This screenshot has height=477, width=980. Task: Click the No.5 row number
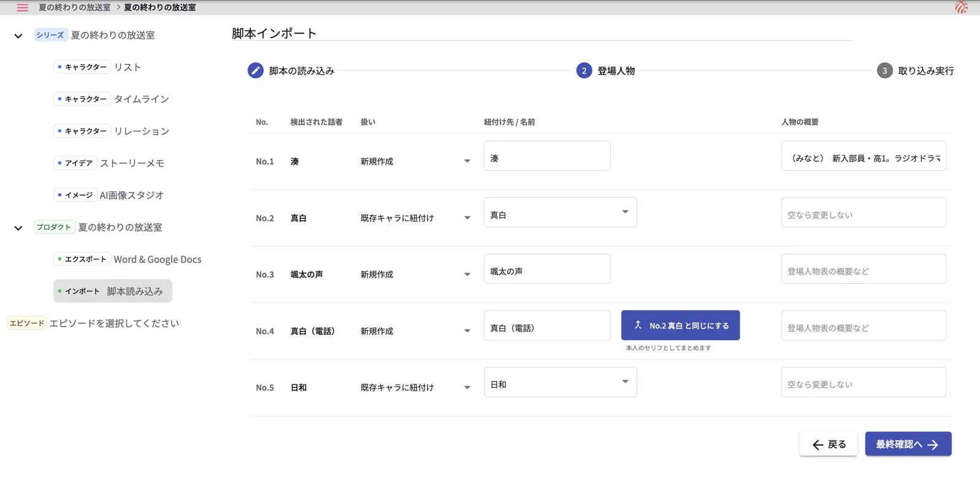265,387
